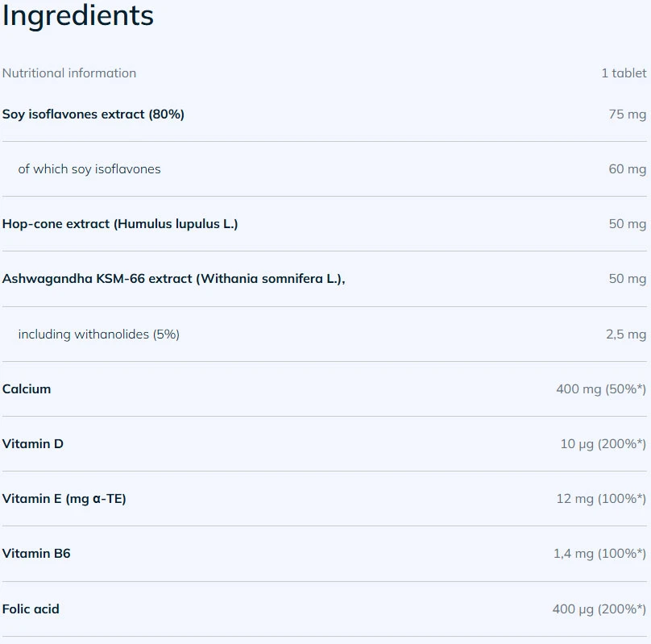
Task: Select the Vitamin D row label
Action: 33,444
